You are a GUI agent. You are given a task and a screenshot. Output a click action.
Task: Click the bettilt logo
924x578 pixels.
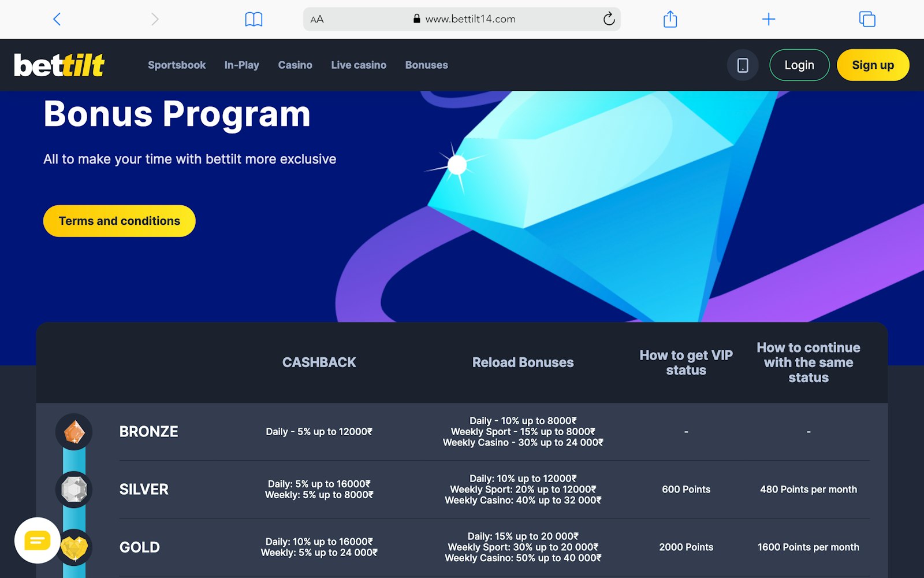[59, 65]
